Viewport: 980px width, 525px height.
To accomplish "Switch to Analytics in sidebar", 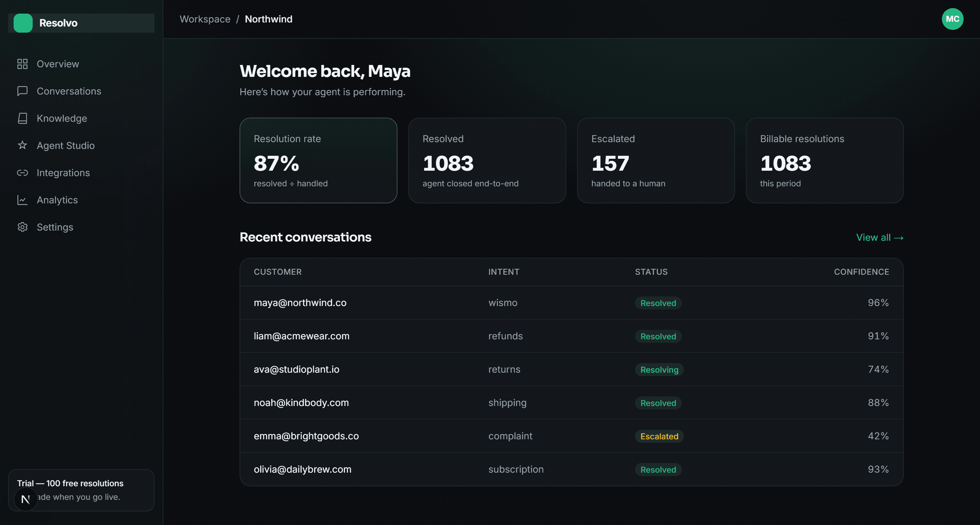I will point(81,200).
